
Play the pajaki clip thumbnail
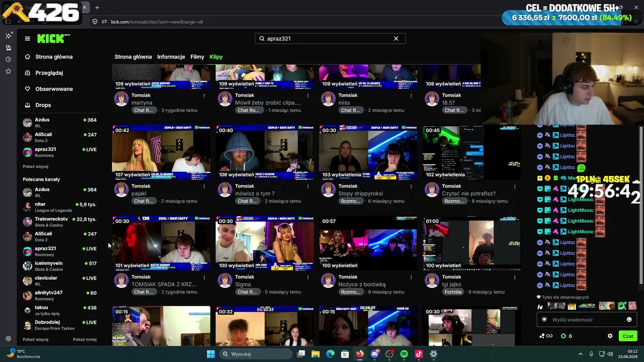click(161, 152)
